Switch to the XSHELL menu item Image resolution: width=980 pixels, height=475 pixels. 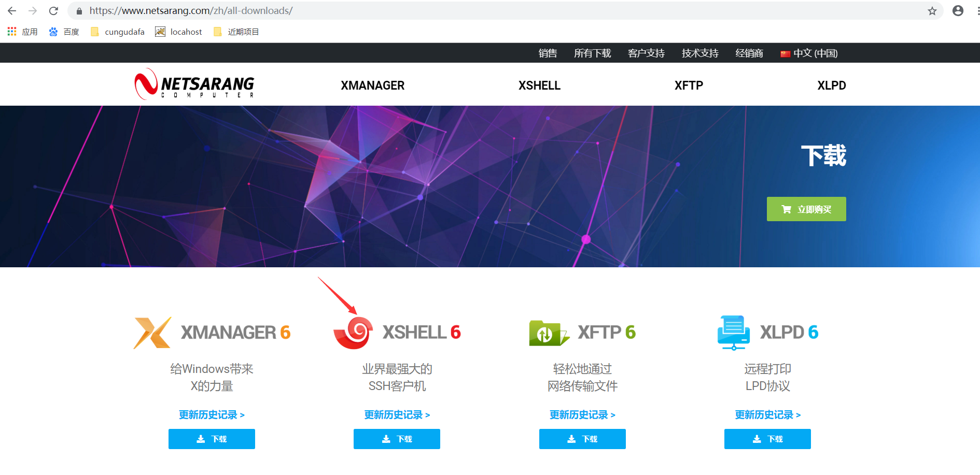pos(539,85)
